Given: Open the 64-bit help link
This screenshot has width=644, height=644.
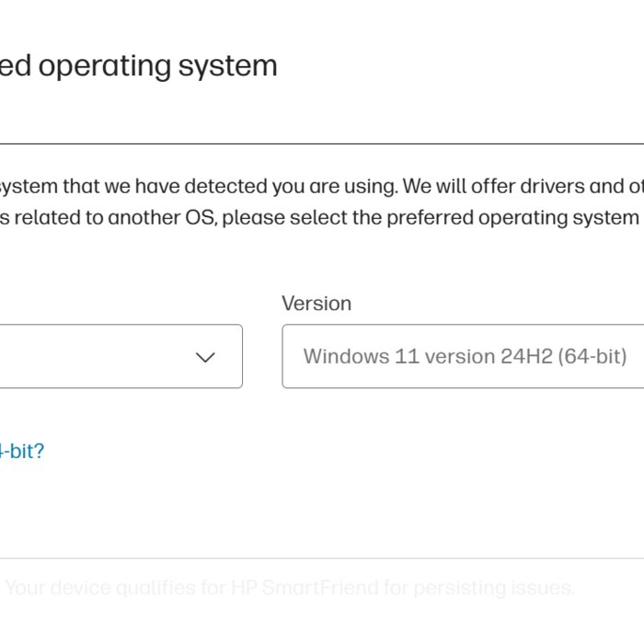Looking at the screenshot, I should [x=22, y=451].
